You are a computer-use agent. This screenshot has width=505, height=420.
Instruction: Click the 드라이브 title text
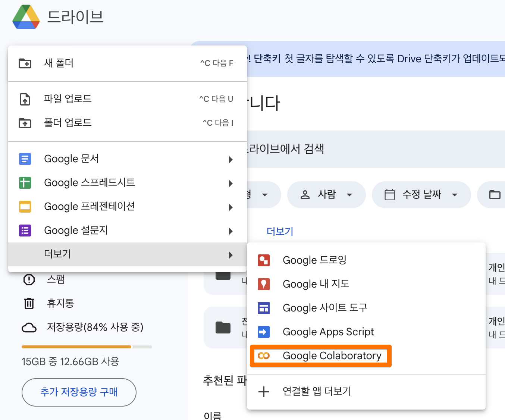pos(75,17)
